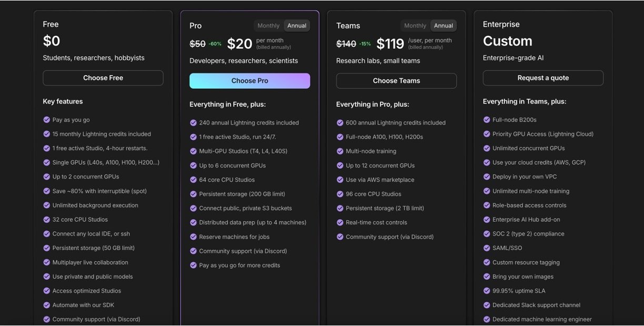Click the Automate with our SDK feature
The image size is (644, 326).
(x=83, y=305)
